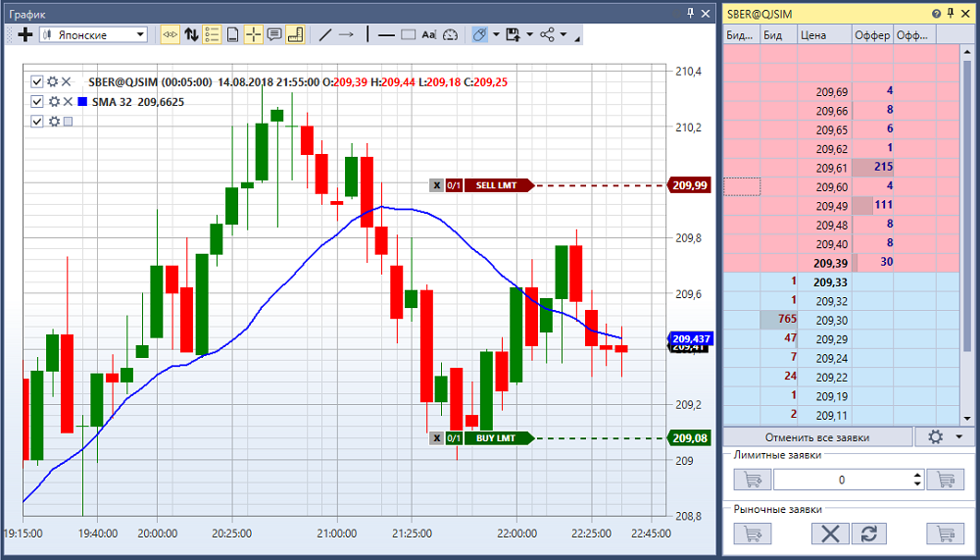
Task: Select the rectangle drawing tool
Action: 408,35
